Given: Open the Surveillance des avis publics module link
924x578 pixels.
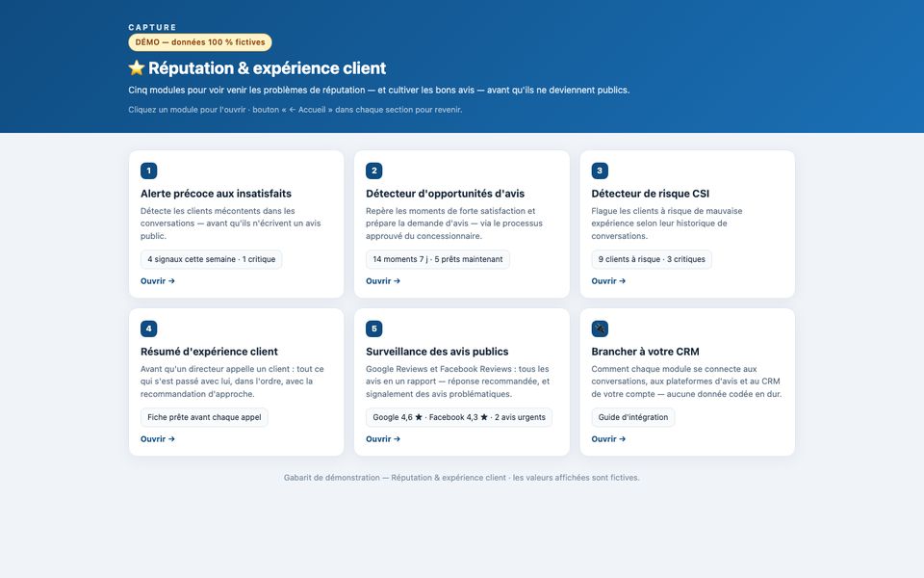Looking at the screenshot, I should [383, 439].
